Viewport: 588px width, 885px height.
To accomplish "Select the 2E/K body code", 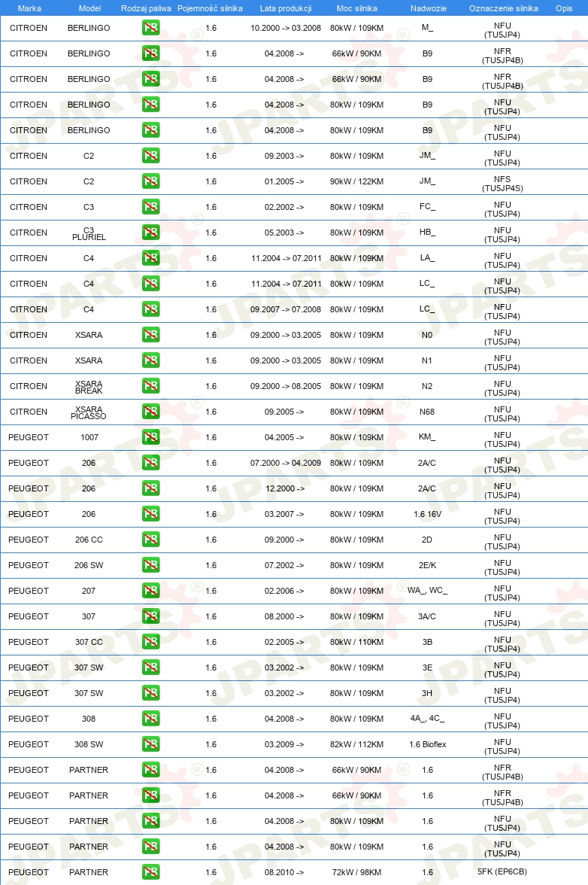I will tap(427, 565).
